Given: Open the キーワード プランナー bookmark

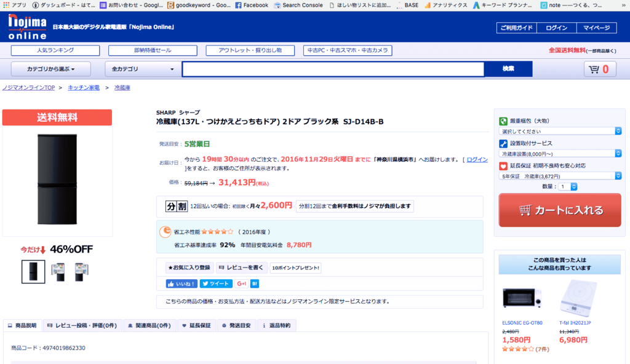Looking at the screenshot, I should click(x=502, y=5).
